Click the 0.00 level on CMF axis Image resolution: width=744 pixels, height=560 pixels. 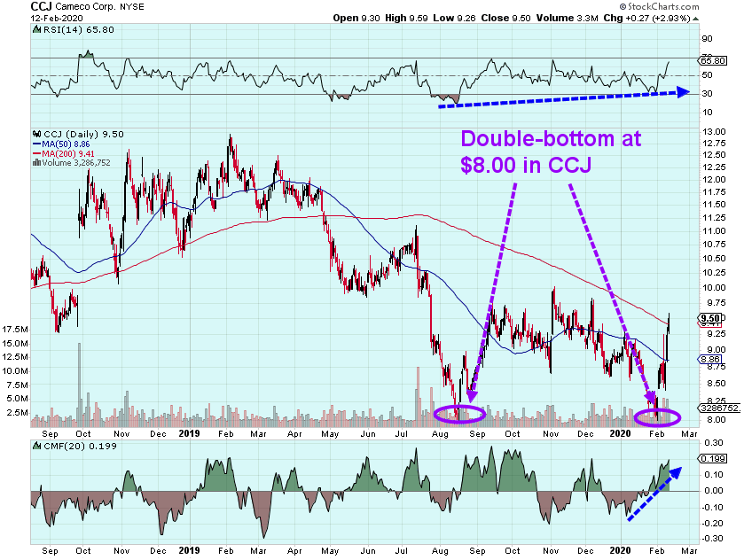[x=714, y=491]
